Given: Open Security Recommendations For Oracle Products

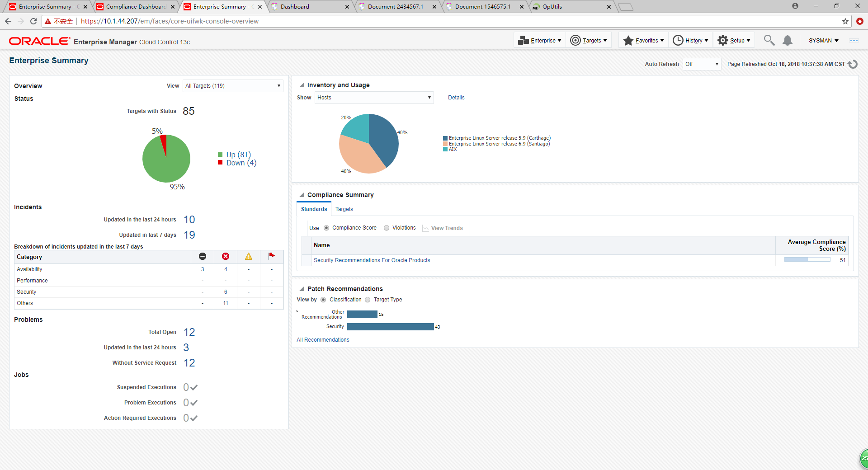Looking at the screenshot, I should (372, 260).
